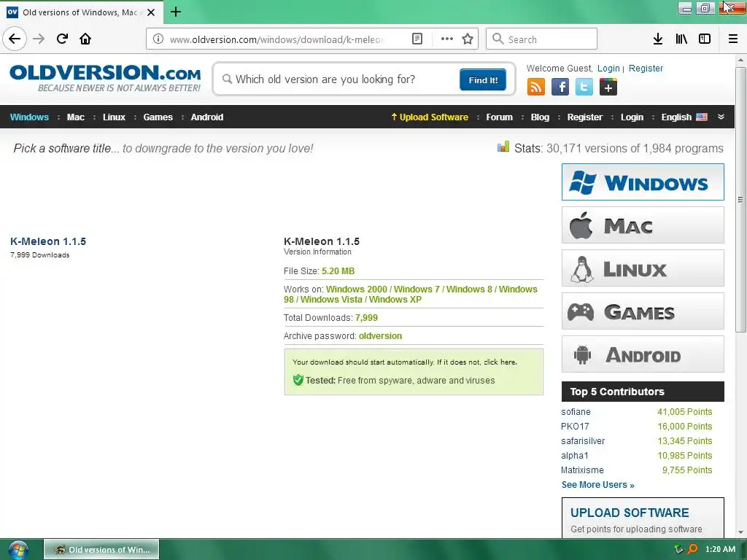Select Linux in the navigation bar
Viewport: 747px width, 560px height.
pyautogui.click(x=114, y=117)
